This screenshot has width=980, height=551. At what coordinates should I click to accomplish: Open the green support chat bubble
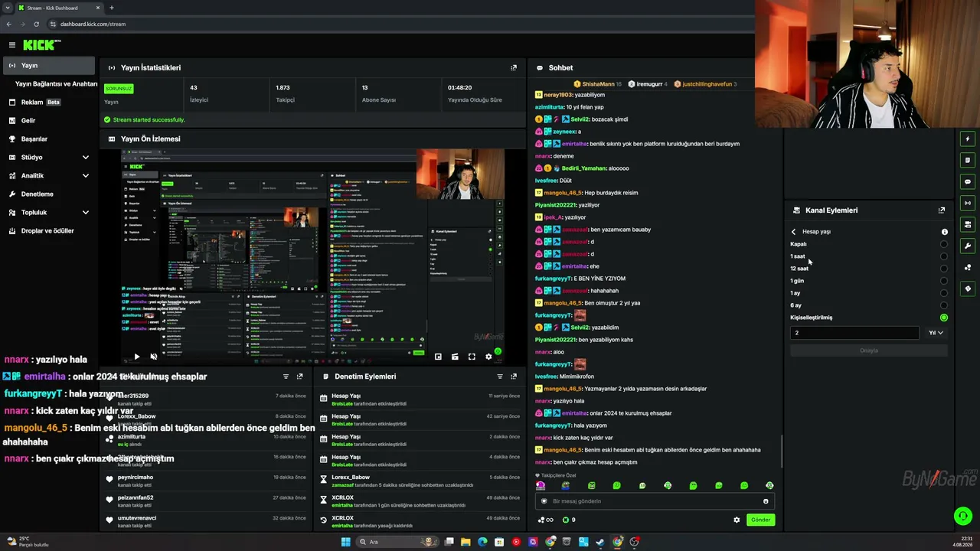[x=963, y=516]
